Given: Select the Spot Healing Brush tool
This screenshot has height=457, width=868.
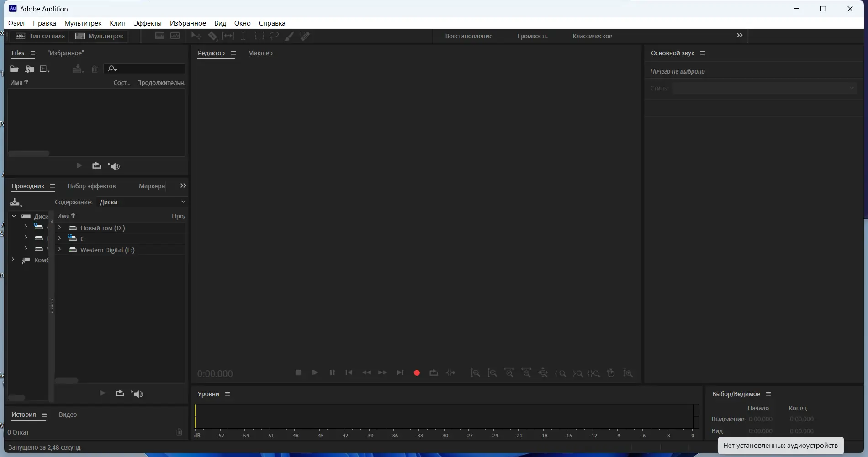Looking at the screenshot, I should (x=305, y=36).
